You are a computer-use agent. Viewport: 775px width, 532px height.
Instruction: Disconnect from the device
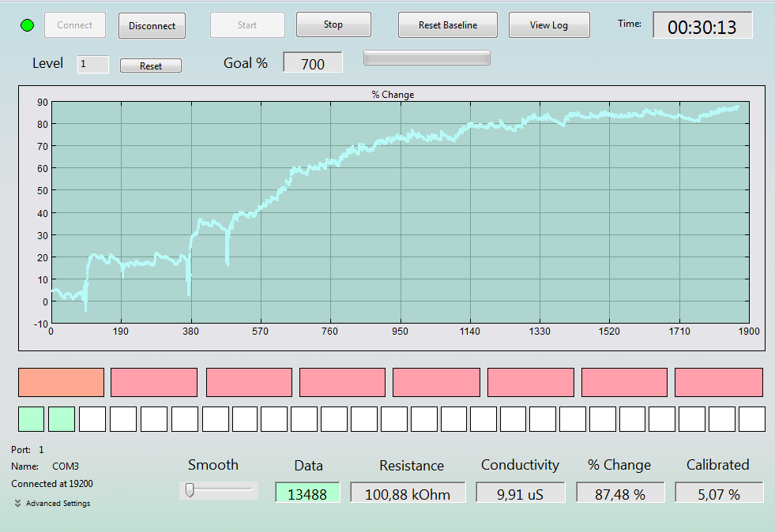[x=152, y=26]
